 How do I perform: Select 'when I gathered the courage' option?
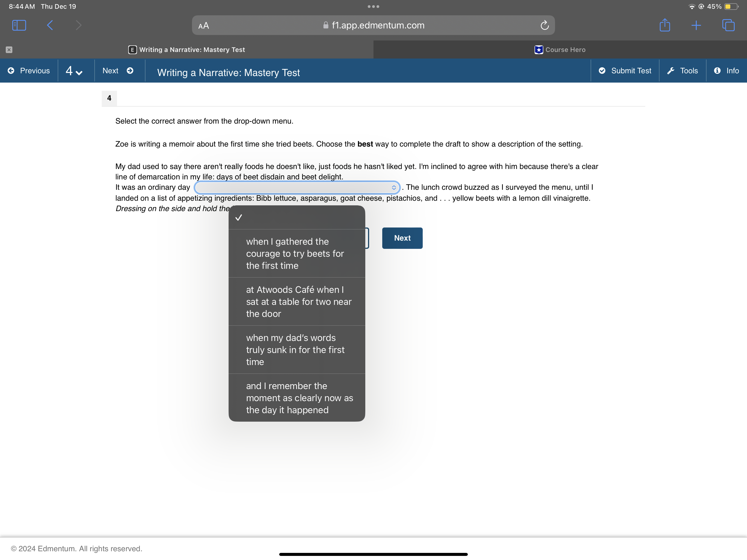[x=296, y=253]
